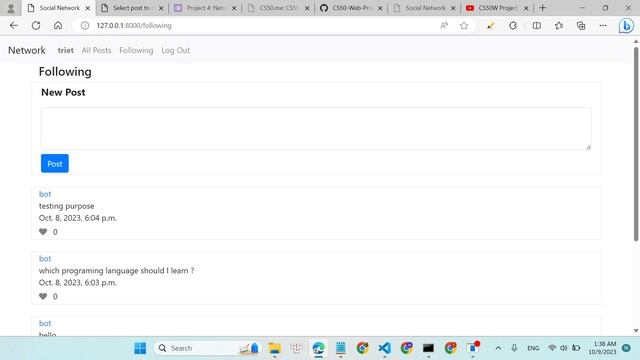Add this page to favorites star

(464, 25)
